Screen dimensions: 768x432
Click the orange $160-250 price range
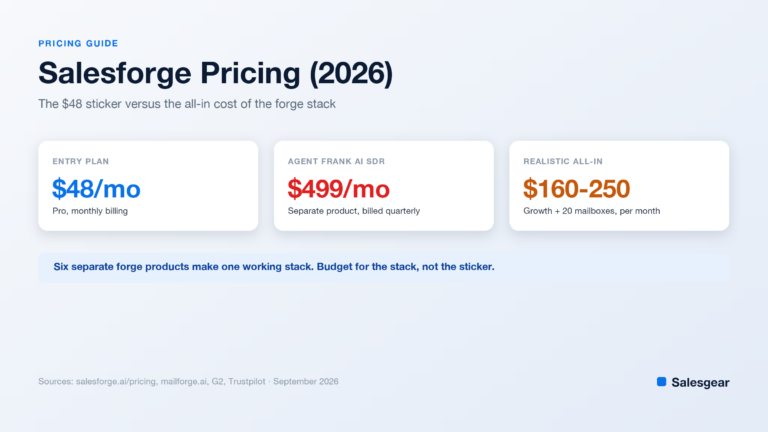pos(576,189)
